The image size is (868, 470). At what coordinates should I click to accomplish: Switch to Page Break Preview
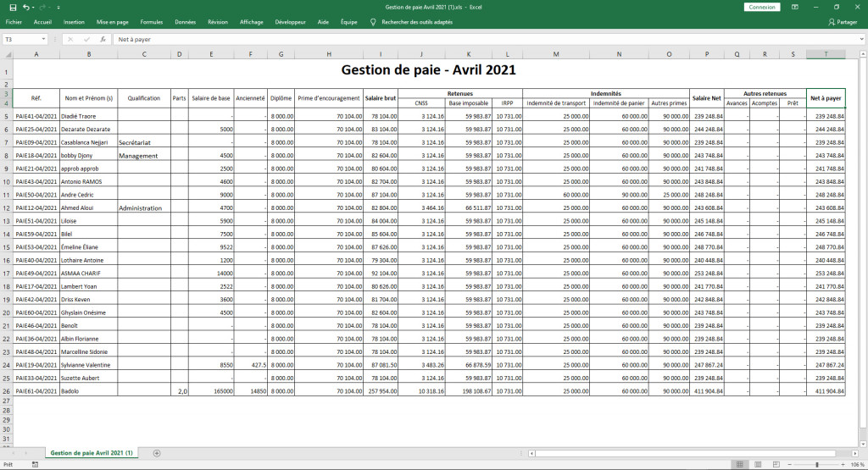coord(776,464)
